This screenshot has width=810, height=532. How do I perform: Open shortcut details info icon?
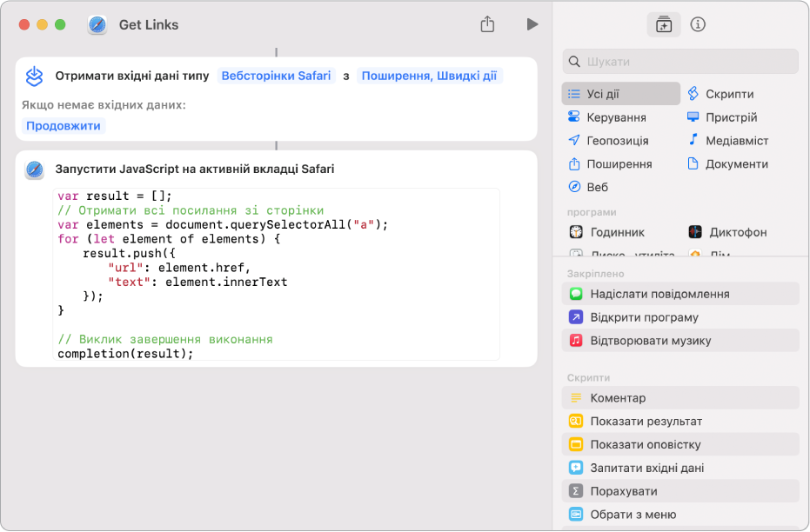[x=698, y=24]
